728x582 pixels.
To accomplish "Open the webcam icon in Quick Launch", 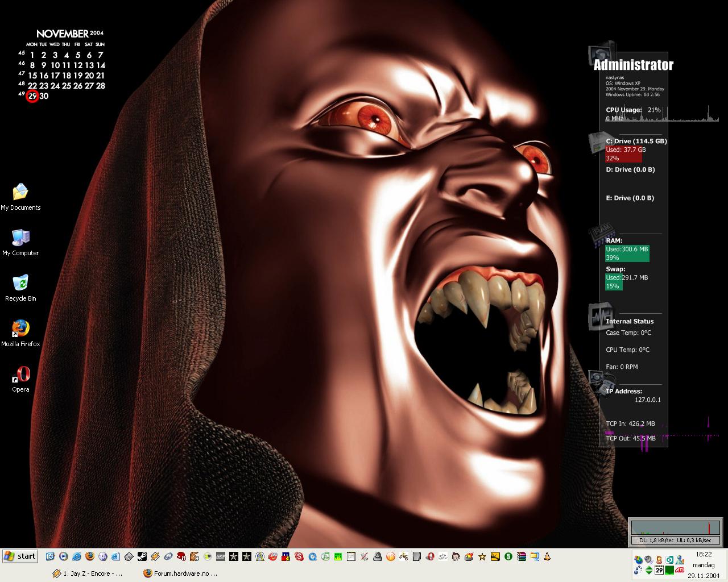I will pos(377,556).
